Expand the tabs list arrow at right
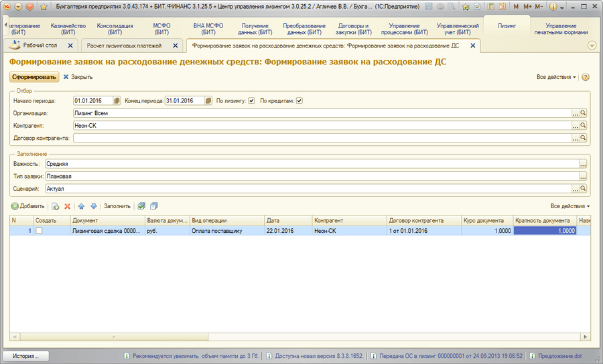 click(x=592, y=45)
